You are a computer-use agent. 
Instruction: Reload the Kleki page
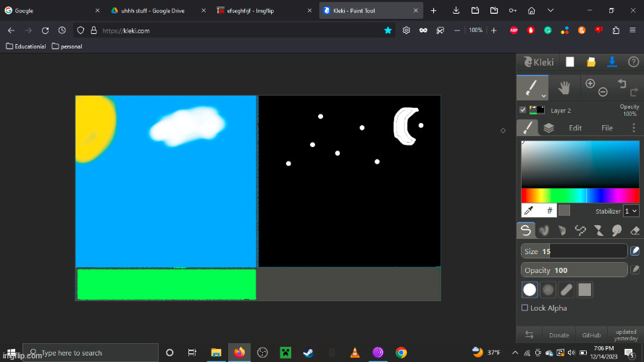click(x=45, y=30)
